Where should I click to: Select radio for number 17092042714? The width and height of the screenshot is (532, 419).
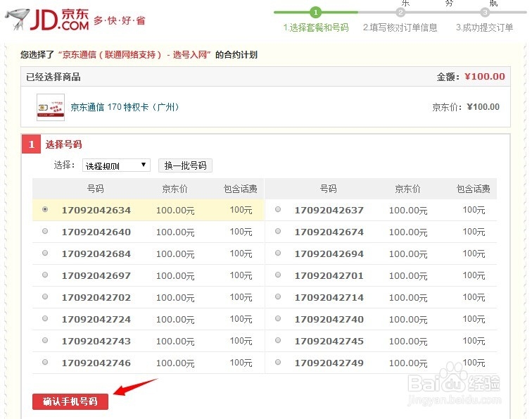point(278,296)
